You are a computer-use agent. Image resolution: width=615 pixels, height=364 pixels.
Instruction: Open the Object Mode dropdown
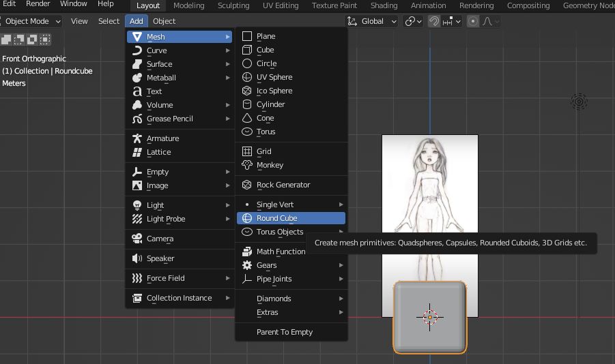click(x=31, y=21)
